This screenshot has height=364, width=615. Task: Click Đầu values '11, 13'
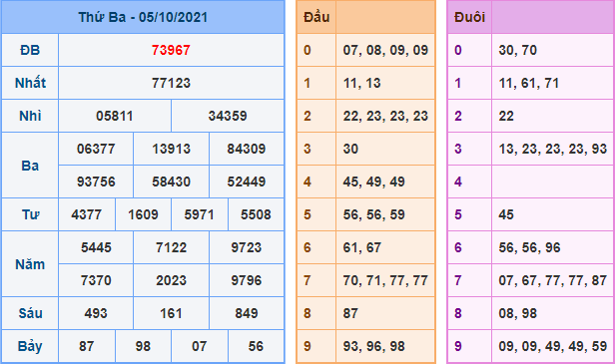(361, 83)
